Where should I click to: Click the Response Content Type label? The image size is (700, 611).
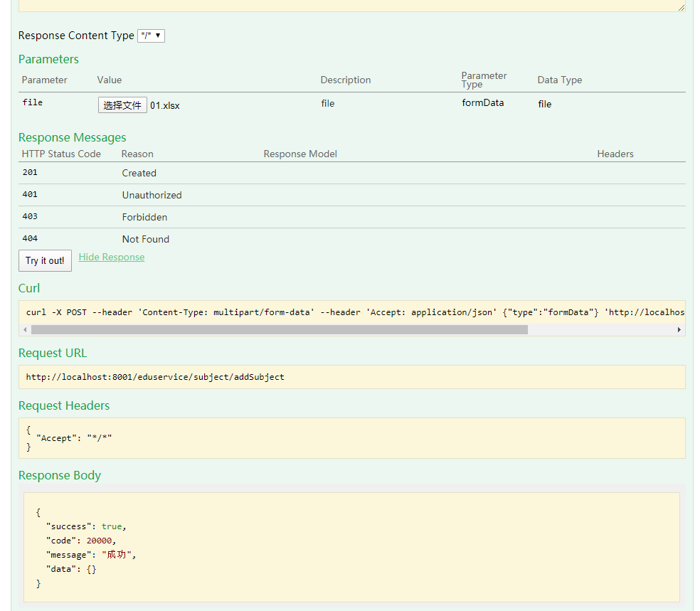pos(76,36)
